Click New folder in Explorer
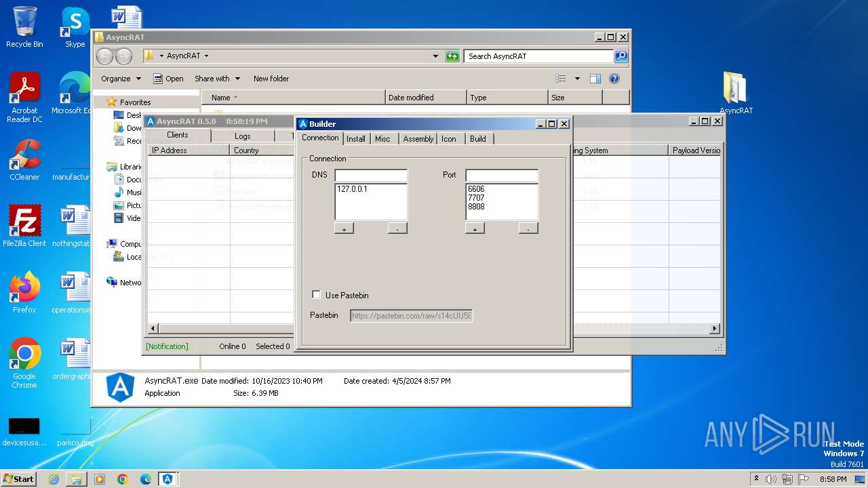The width and height of the screenshot is (868, 488). (x=271, y=79)
